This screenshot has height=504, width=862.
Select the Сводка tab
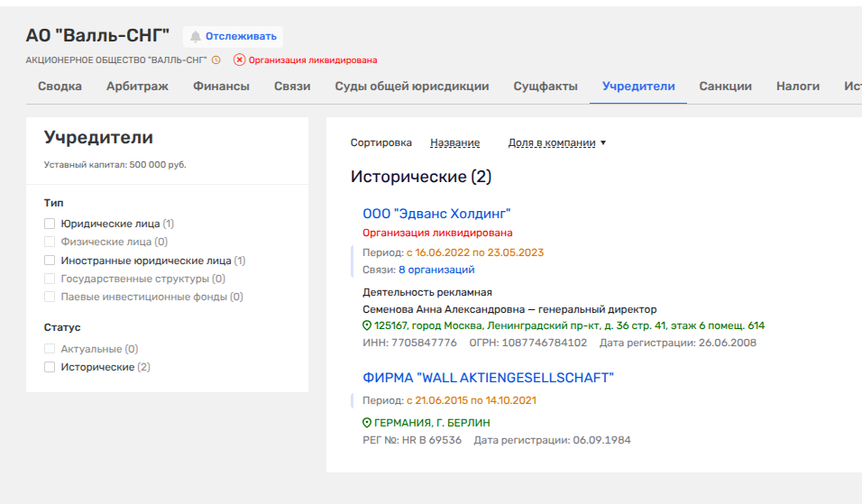click(x=60, y=87)
